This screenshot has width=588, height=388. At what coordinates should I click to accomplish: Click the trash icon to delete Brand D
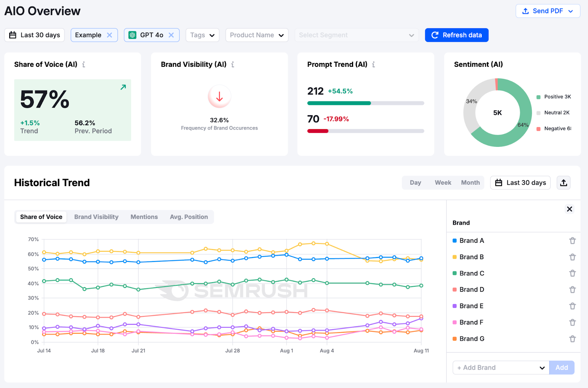(572, 290)
